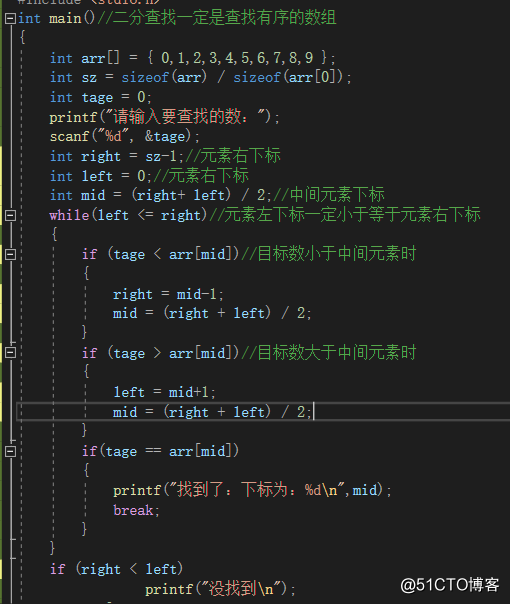
Task: Click the comment '//目标数大于中间元素时'
Action: 329,352
